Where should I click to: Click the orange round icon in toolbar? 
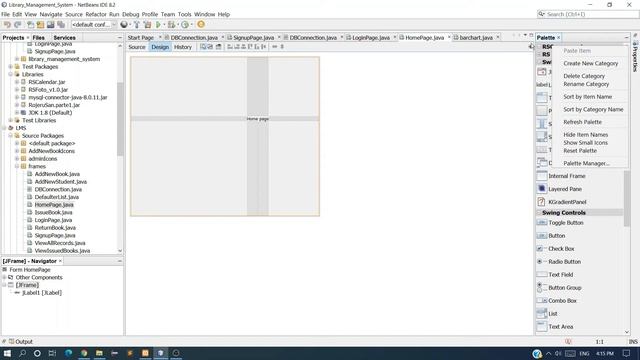point(201,24)
